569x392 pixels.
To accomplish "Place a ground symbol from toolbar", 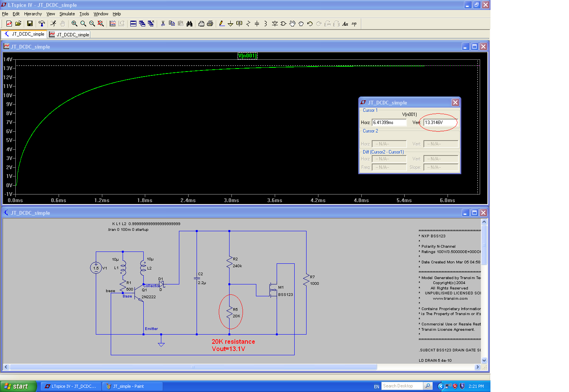I will (x=230, y=24).
